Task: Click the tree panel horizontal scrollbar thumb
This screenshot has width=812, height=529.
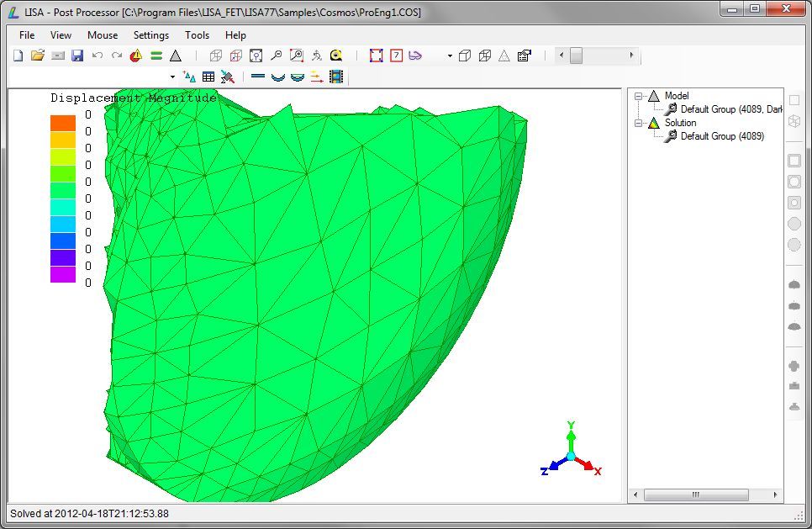Action: (x=696, y=495)
